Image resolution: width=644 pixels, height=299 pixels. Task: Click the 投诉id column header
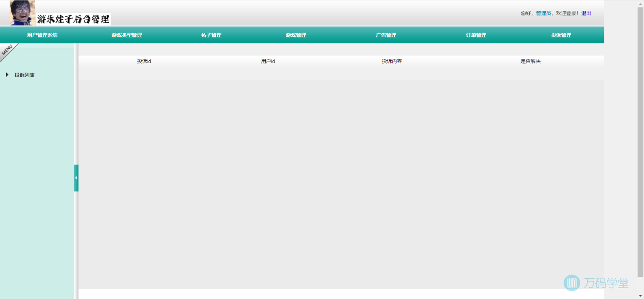(144, 61)
